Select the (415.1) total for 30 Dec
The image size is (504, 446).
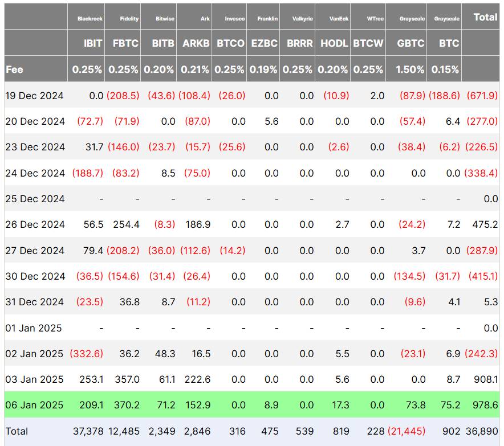(x=483, y=276)
